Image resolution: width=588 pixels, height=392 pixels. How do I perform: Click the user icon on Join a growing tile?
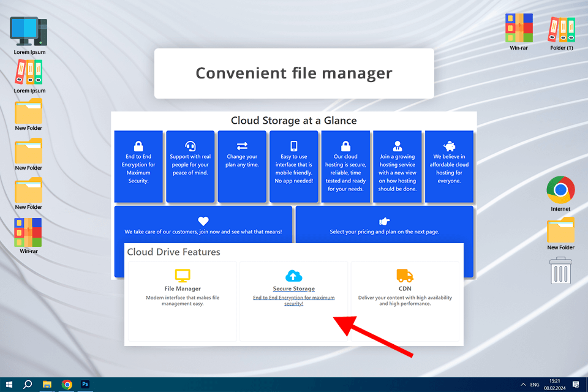click(x=398, y=146)
